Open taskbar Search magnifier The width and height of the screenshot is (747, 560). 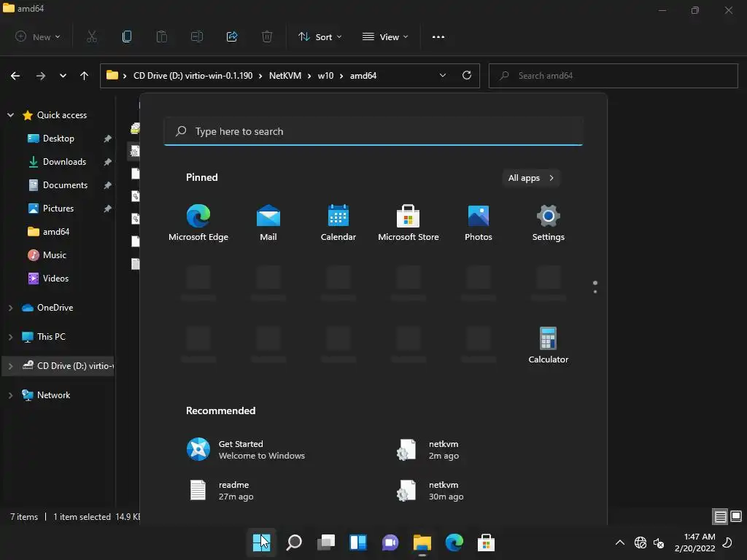[294, 542]
